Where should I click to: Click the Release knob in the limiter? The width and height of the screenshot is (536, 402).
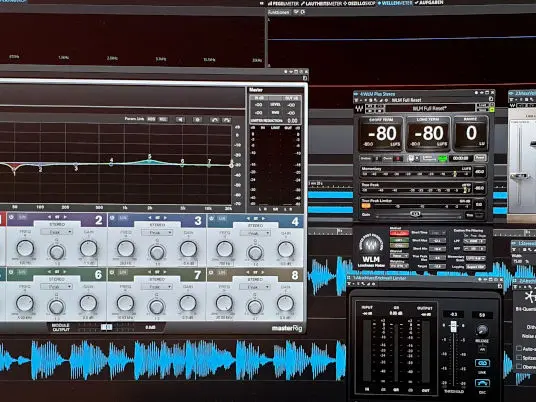coord(482,329)
